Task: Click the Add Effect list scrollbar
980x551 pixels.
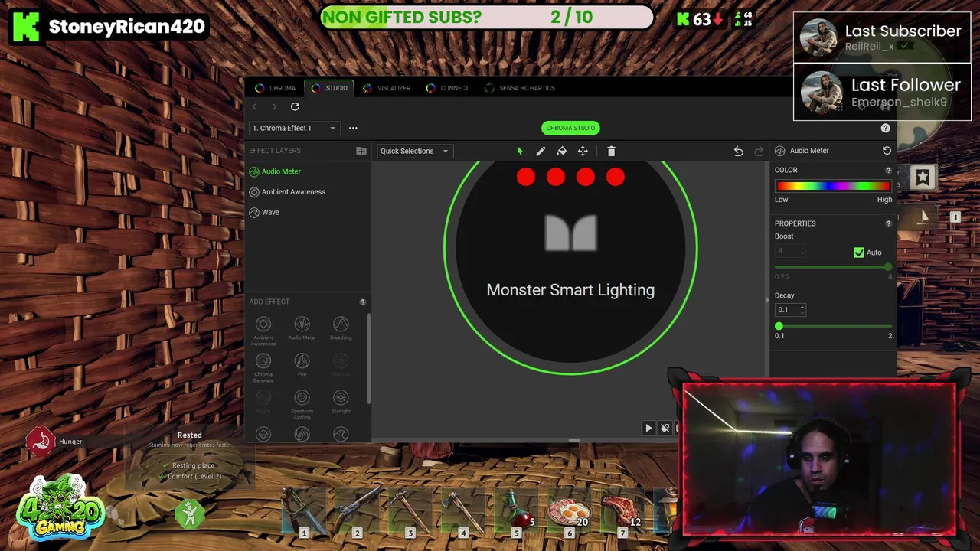Action: point(369,358)
